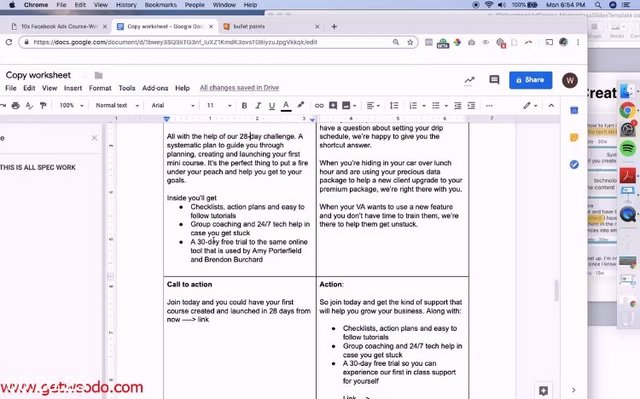Click the Decrease indent icon
Viewport: 640px width, 399px height.
tap(458, 106)
